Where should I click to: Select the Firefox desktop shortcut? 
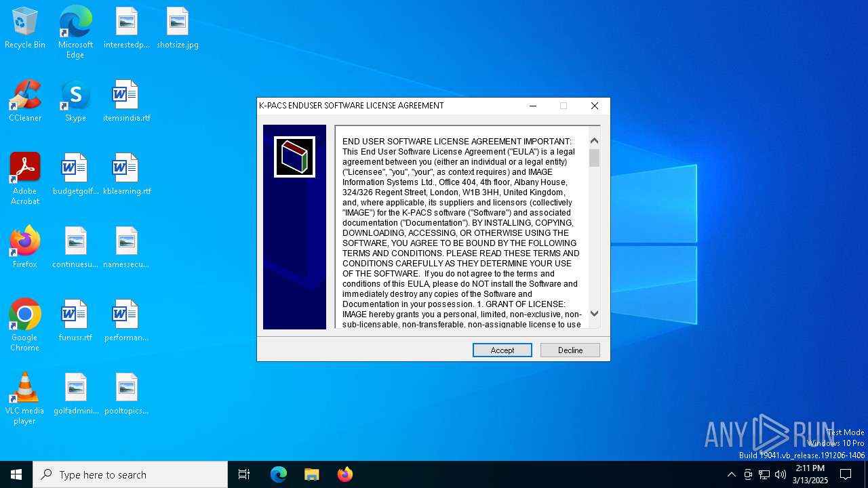pos(25,248)
